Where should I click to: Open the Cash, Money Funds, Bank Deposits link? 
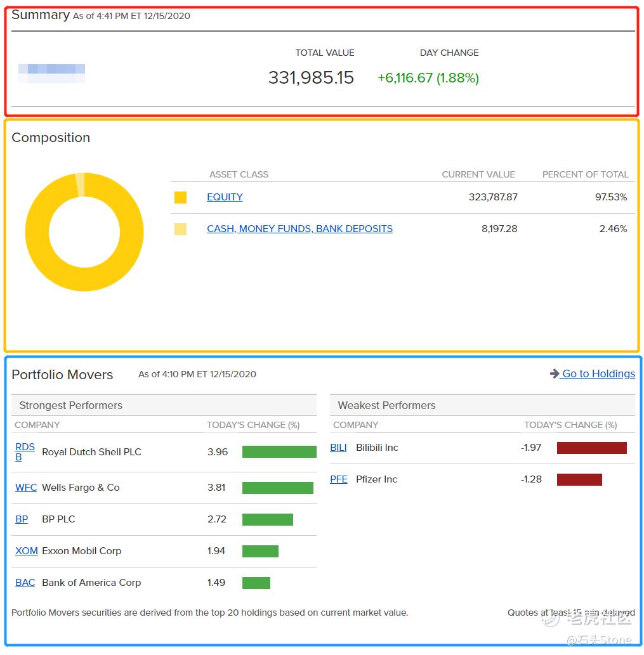(x=299, y=229)
